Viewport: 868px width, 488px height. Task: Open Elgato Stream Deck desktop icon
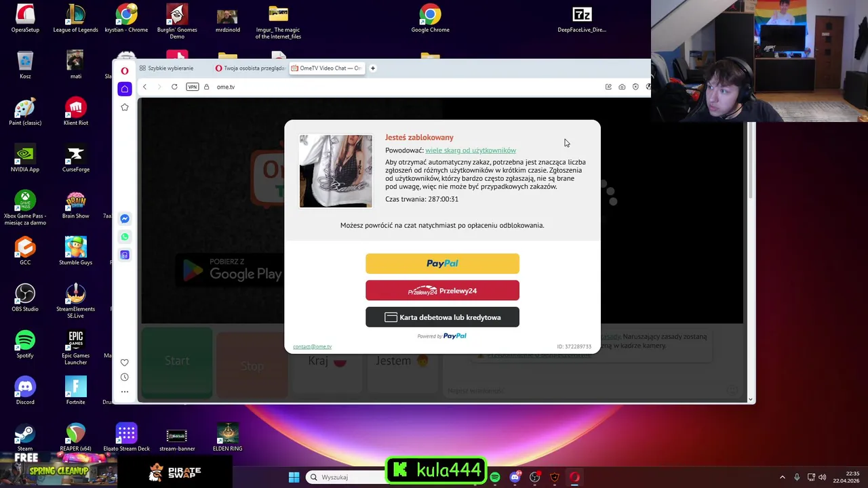click(x=126, y=437)
